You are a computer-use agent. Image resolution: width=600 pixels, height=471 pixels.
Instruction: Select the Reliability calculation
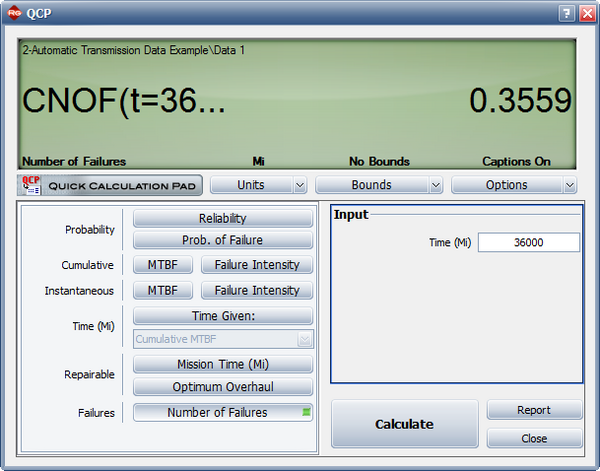click(x=223, y=218)
